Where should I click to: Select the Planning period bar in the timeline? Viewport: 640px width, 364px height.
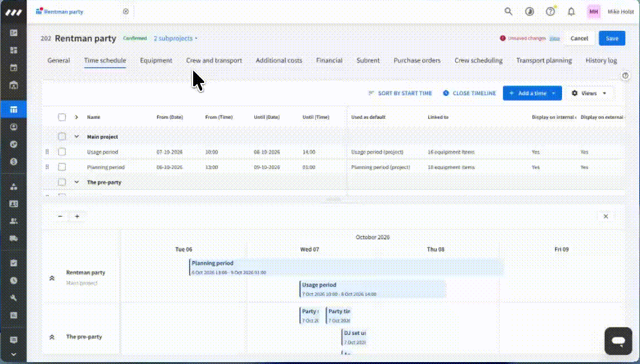coord(346,267)
